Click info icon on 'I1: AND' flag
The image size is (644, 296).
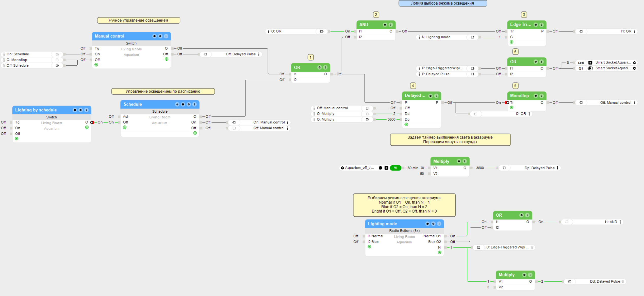(620, 222)
